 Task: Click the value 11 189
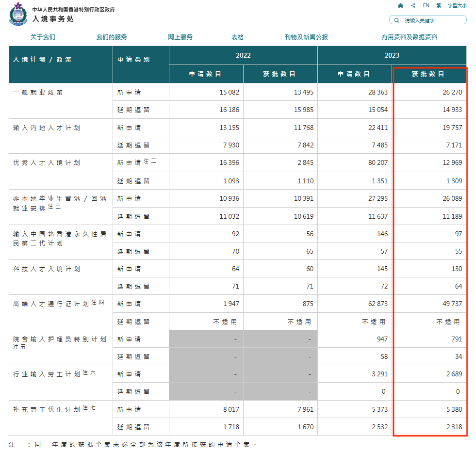[452, 216]
